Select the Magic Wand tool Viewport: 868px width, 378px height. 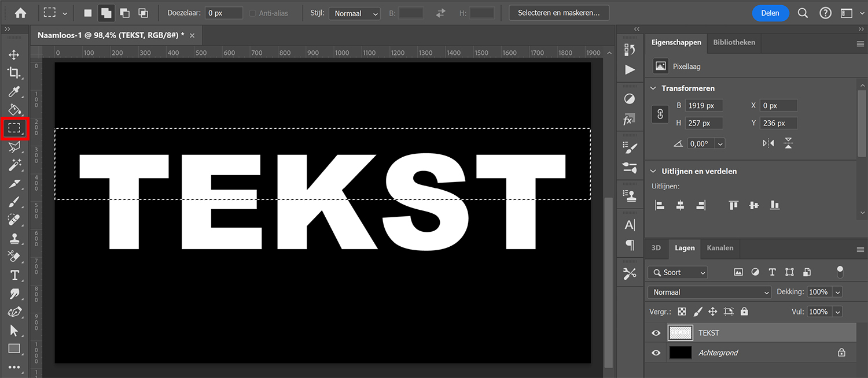click(x=14, y=166)
